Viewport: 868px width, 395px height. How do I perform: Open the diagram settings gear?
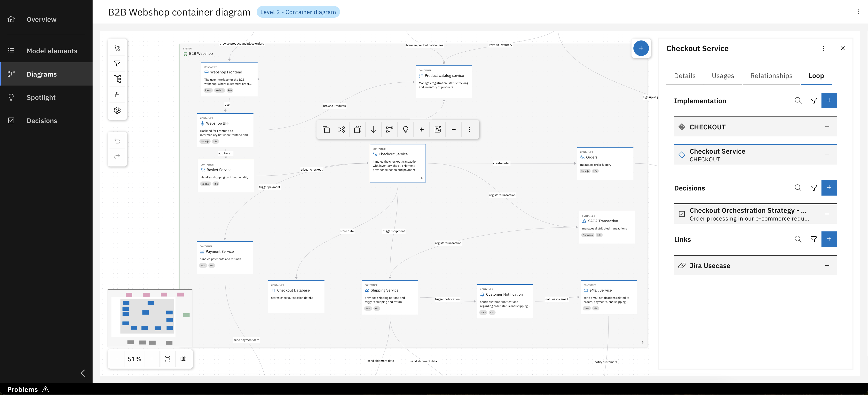117,110
